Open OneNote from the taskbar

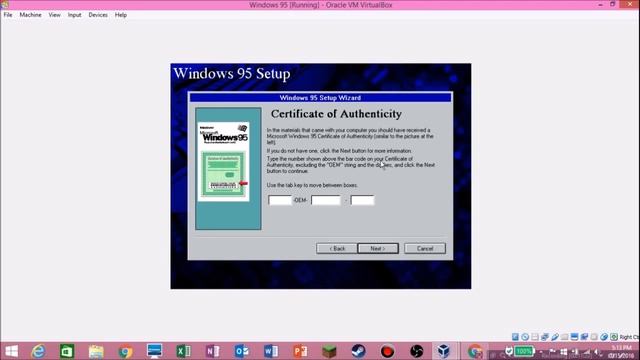click(213, 351)
